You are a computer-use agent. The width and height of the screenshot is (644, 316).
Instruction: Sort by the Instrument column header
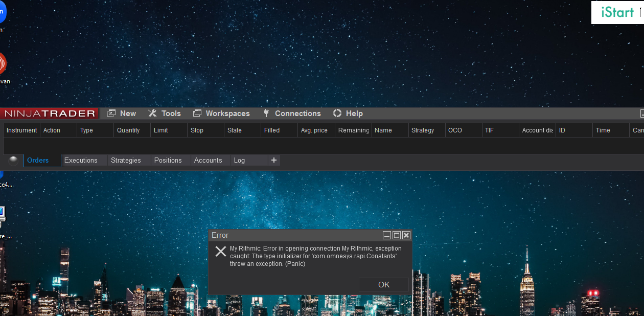pyautogui.click(x=21, y=130)
